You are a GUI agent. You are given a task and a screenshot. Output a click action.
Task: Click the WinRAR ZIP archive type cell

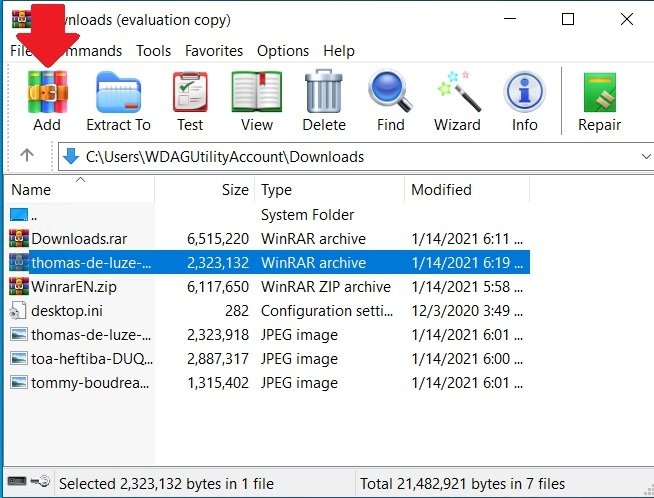tap(326, 287)
